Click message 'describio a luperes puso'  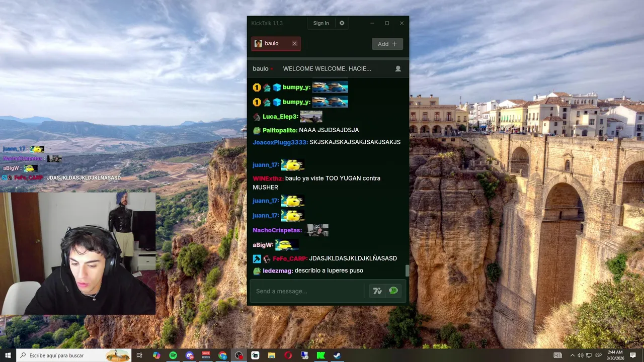pyautogui.click(x=329, y=270)
